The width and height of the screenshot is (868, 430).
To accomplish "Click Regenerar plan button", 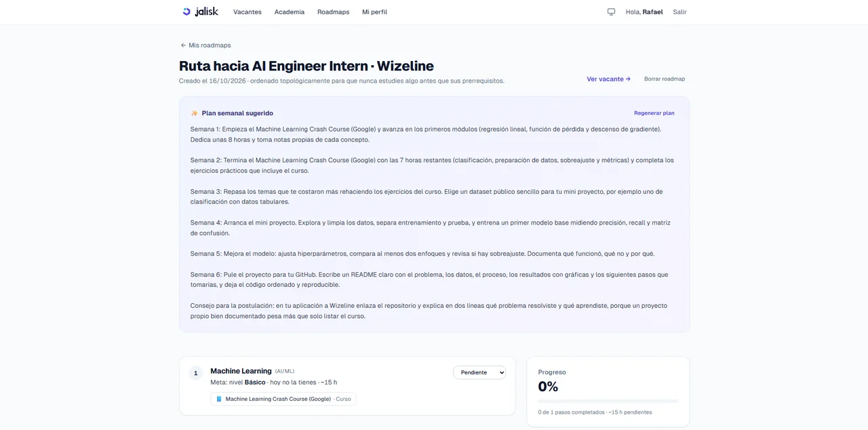I will [x=654, y=113].
